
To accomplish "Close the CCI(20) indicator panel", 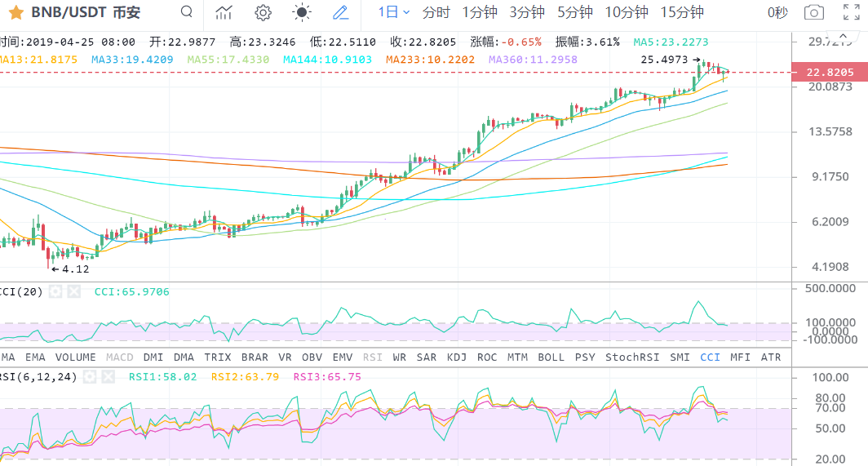I will (x=74, y=291).
